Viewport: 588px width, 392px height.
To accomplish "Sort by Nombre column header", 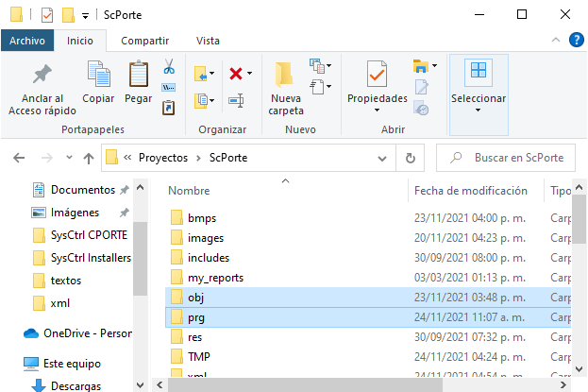I will 189,191.
